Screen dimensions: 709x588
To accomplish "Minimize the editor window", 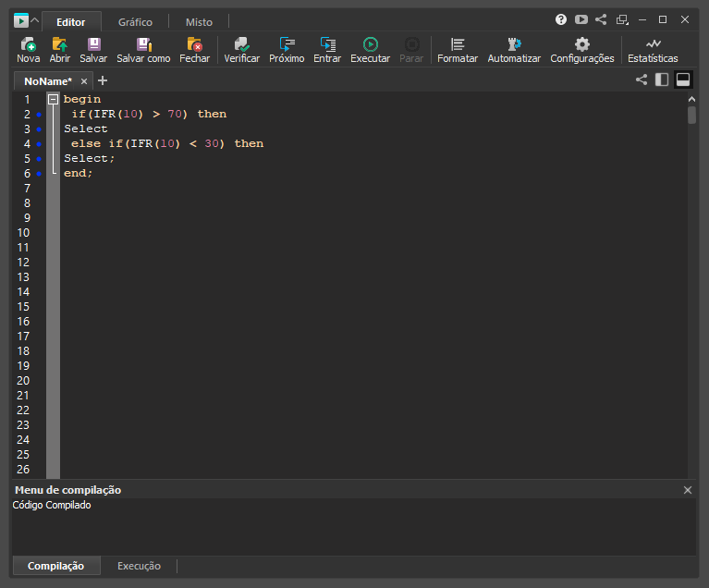I will 642,20.
